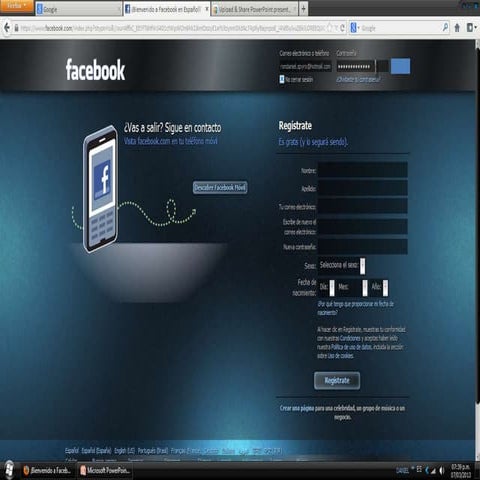The width and height of the screenshot is (480, 480).
Task: Toggle the No cerrar sesión checkbox
Action: click(x=282, y=79)
